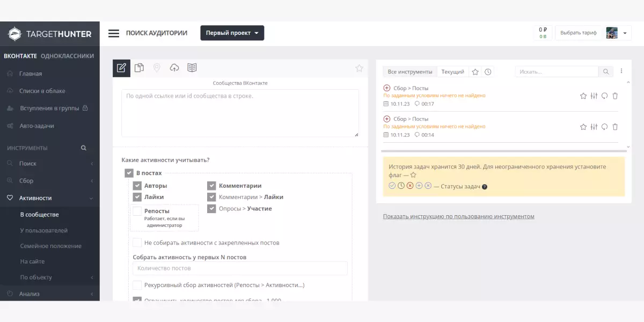Click the copy documents icon in input toolbar
644x322 pixels.
[139, 68]
